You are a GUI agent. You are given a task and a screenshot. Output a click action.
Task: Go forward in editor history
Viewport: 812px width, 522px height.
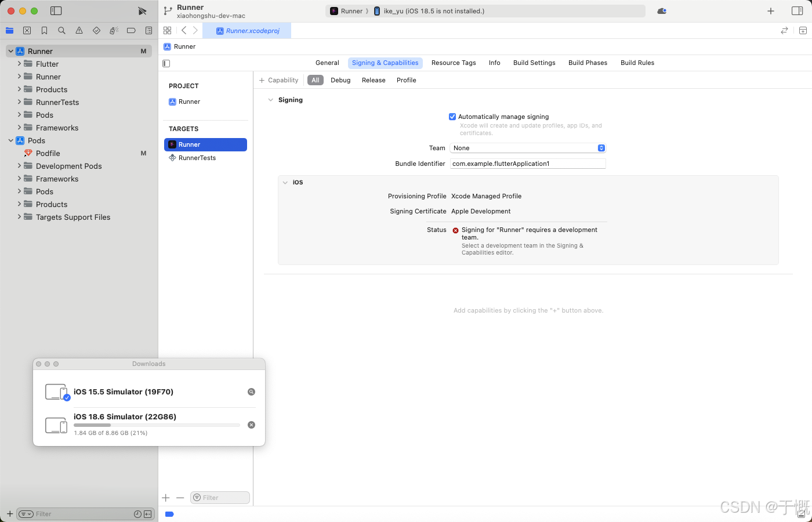click(195, 31)
